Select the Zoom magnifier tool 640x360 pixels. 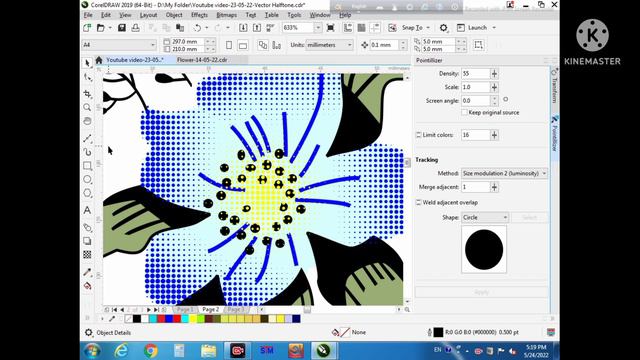point(87,107)
